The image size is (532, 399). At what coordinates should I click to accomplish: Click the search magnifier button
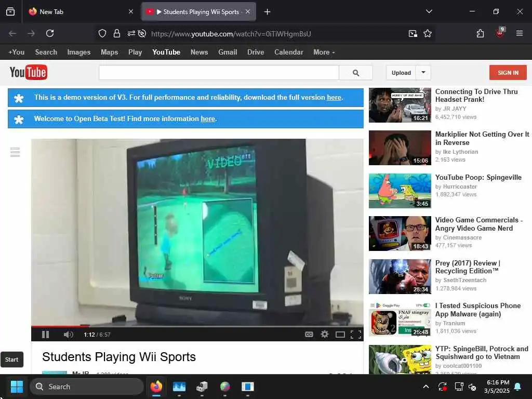tap(355, 73)
